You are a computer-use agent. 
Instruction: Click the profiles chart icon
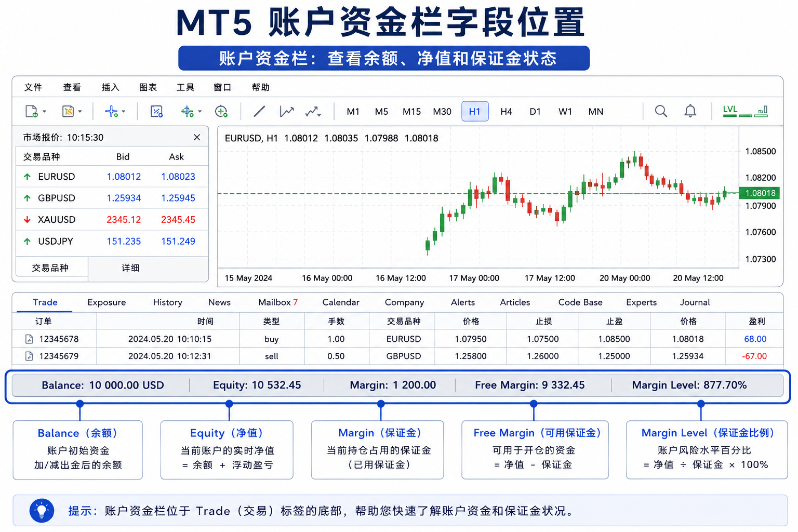pyautogui.click(x=68, y=111)
